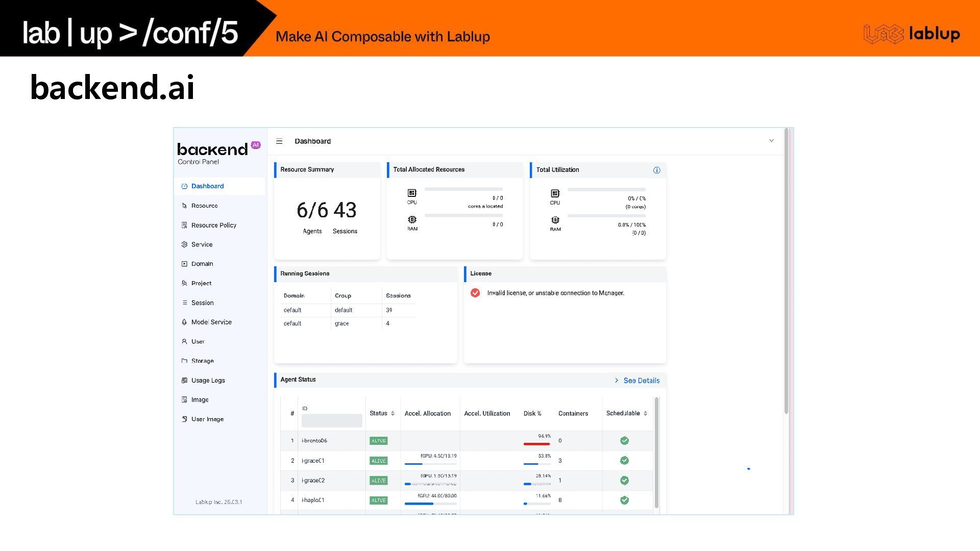Click the schedulable checkmark for i-bronto06
The image size is (980, 551).
click(624, 441)
